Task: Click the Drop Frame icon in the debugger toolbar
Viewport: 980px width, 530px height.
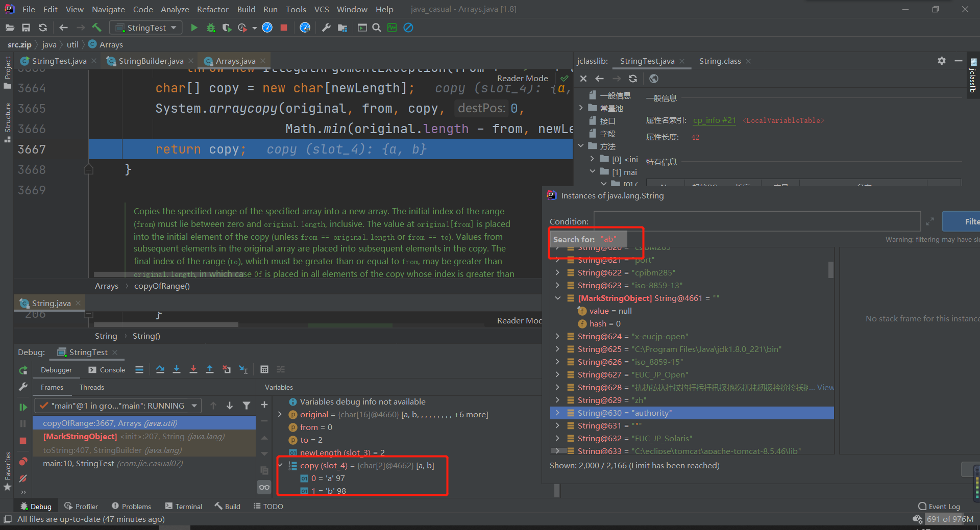Action: click(227, 369)
